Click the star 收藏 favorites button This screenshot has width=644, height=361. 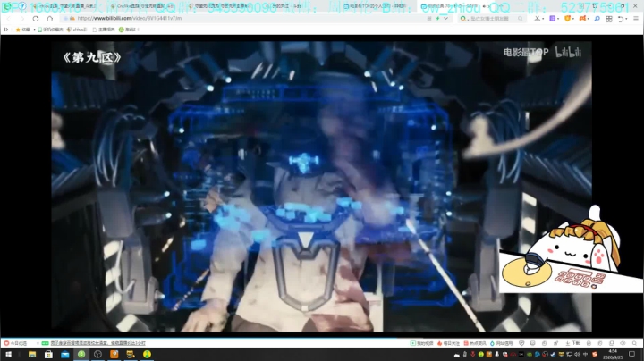(x=23, y=29)
